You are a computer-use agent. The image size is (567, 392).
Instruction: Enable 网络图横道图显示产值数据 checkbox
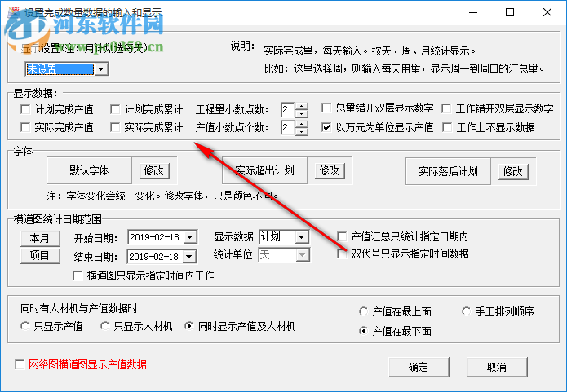pos(20,364)
